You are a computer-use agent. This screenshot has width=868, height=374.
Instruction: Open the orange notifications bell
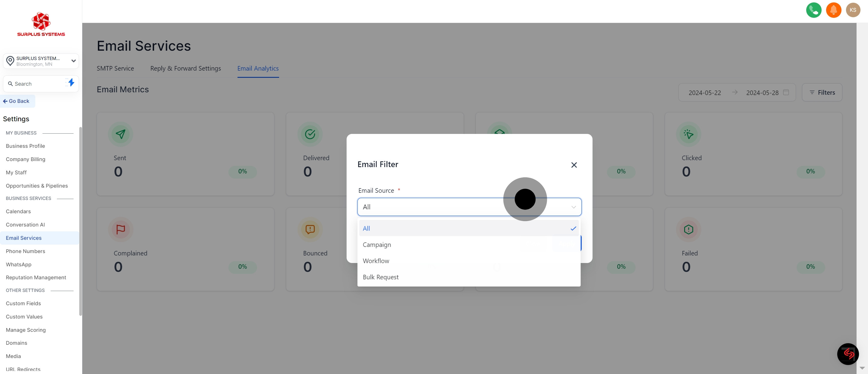pos(833,10)
